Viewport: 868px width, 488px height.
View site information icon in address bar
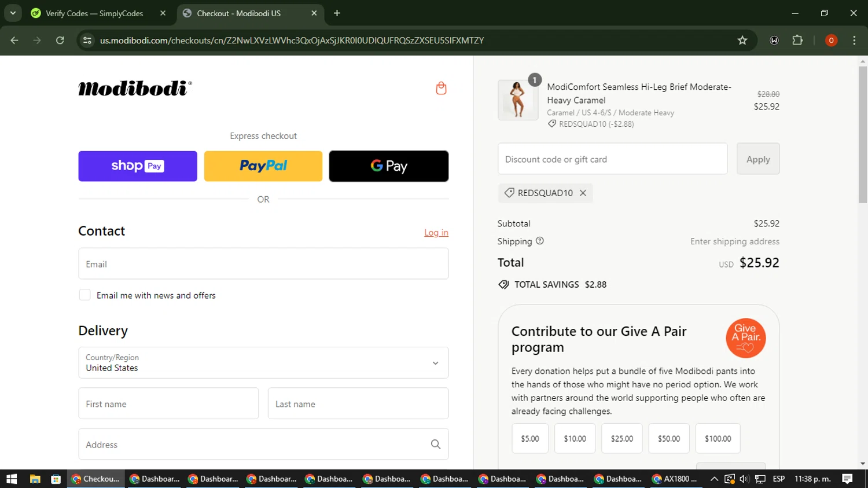(87, 41)
